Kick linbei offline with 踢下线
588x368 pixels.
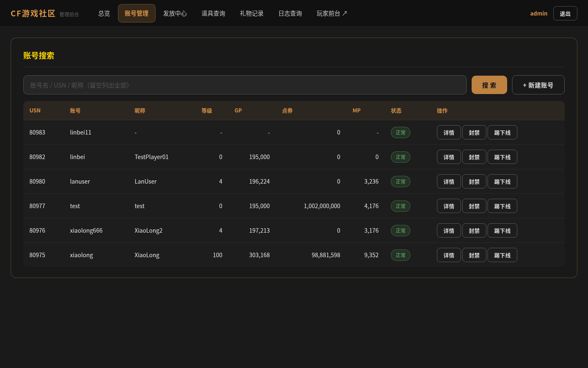point(502,157)
